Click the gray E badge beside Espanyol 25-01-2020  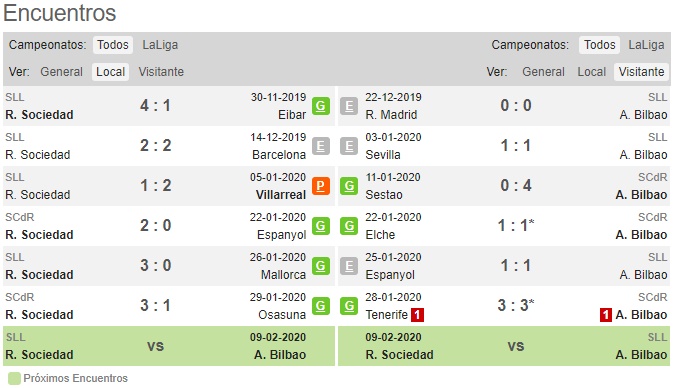tap(349, 266)
